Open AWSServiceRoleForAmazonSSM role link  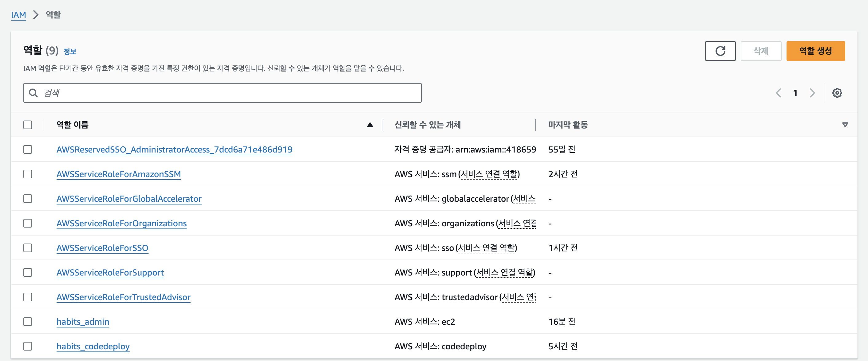pos(119,174)
